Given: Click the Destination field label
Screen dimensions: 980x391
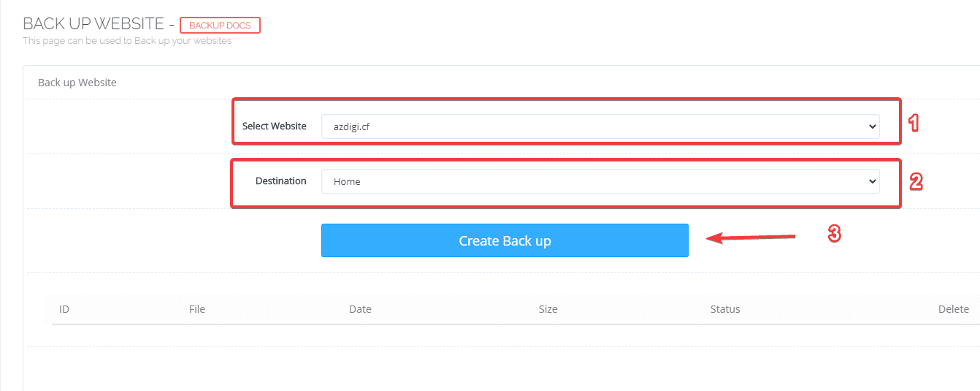Looking at the screenshot, I should 280,181.
